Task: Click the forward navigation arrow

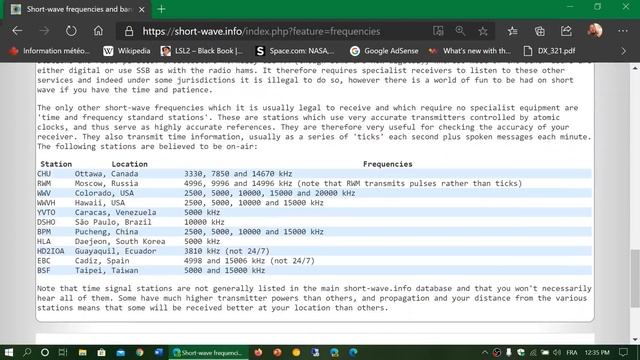Action: (x=44, y=31)
